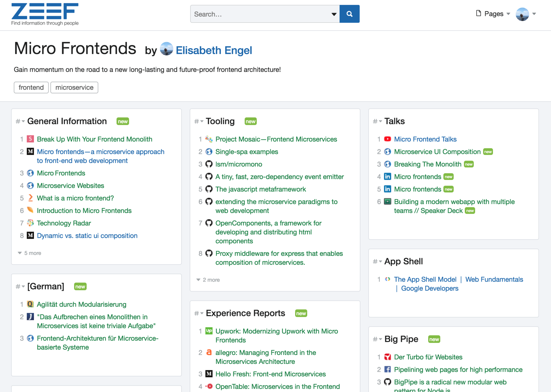The width and height of the screenshot is (551, 392).
Task: Click globe icon beside Microservice Websites
Action: (30, 185)
